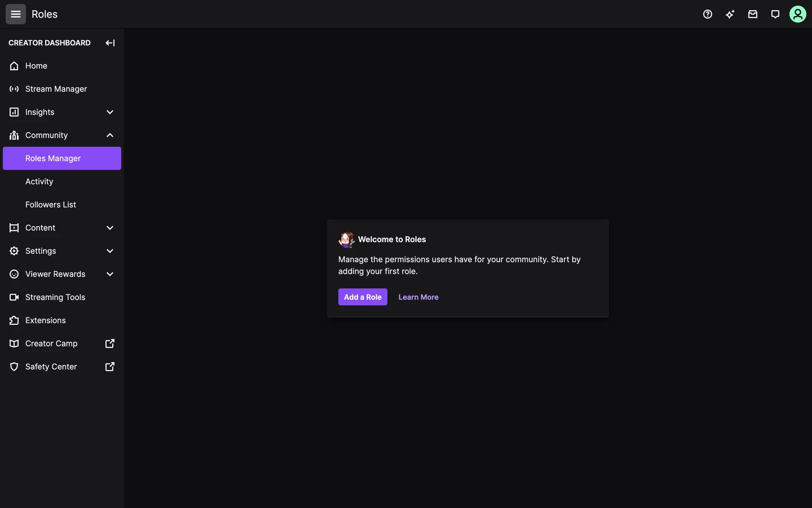Collapse the Creator Dashboard sidebar arrow
The height and width of the screenshot is (508, 812).
pyautogui.click(x=110, y=43)
